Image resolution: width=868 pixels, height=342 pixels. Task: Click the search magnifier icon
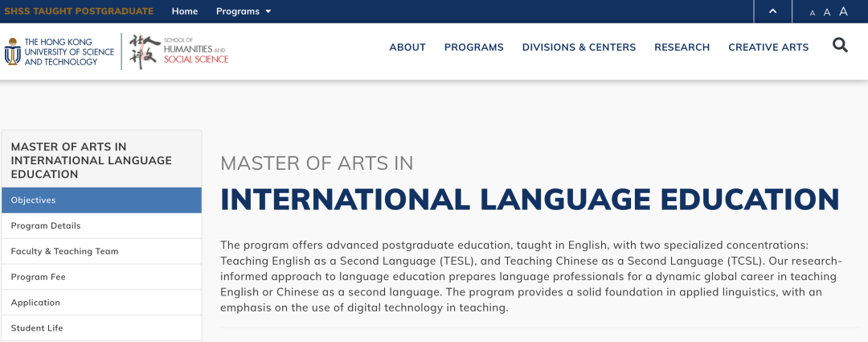coord(840,46)
